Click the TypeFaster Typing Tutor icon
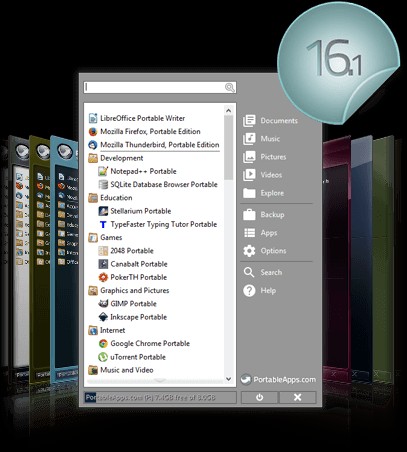The height and width of the screenshot is (452, 407). [103, 224]
